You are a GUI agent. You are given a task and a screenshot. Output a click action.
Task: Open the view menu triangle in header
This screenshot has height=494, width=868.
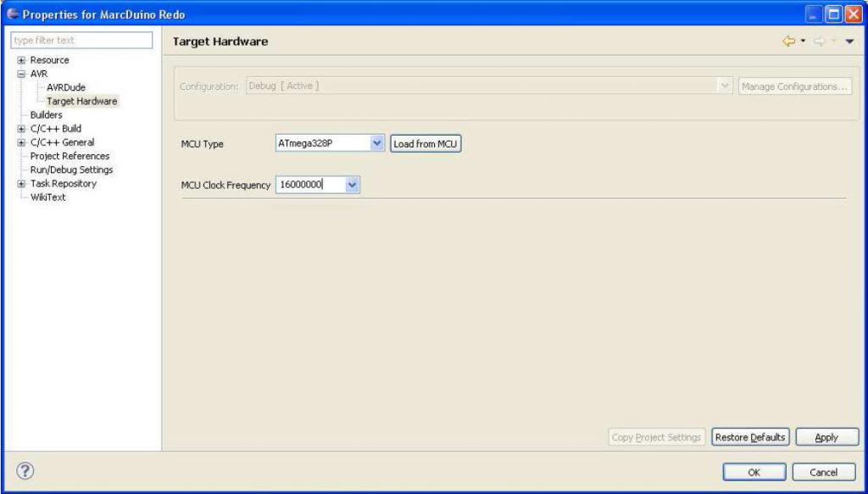coord(849,42)
